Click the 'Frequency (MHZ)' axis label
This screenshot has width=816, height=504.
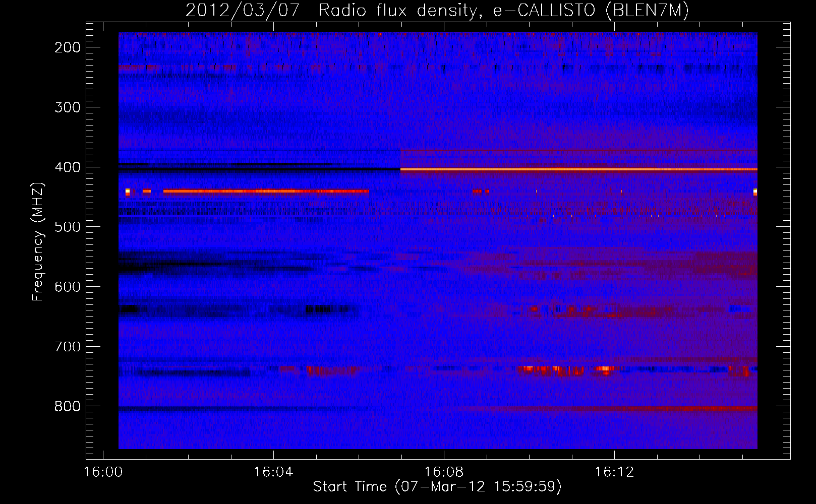pos(38,241)
